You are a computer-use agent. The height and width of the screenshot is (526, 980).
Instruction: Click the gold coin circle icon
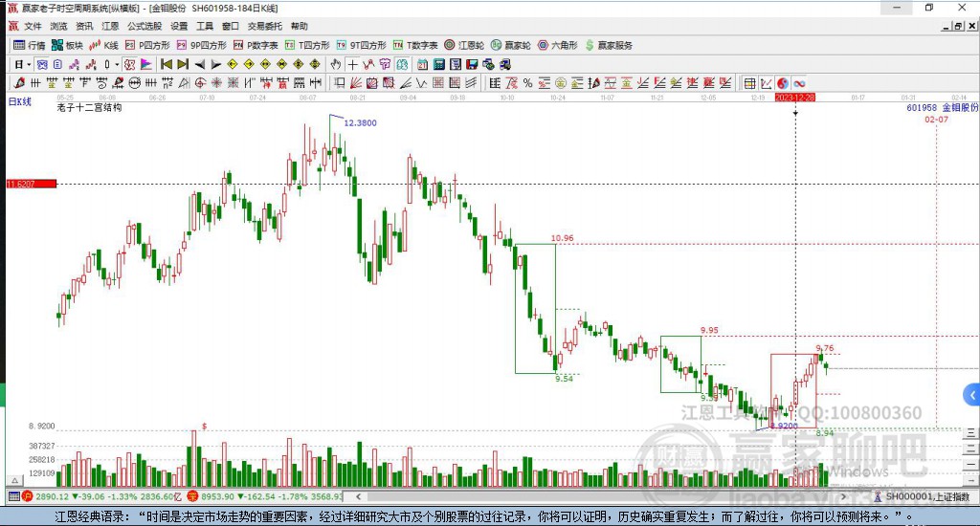(x=561, y=83)
